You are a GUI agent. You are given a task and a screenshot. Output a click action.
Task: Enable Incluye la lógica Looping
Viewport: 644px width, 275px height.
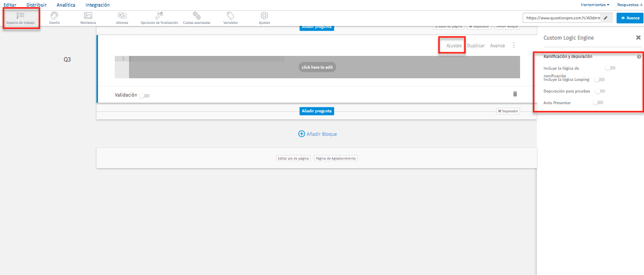(x=599, y=79)
